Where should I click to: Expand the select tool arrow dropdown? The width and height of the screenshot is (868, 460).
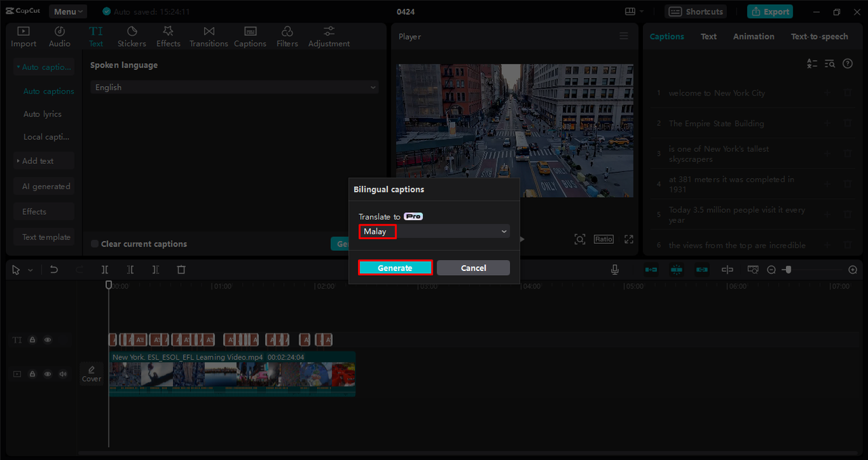point(31,270)
